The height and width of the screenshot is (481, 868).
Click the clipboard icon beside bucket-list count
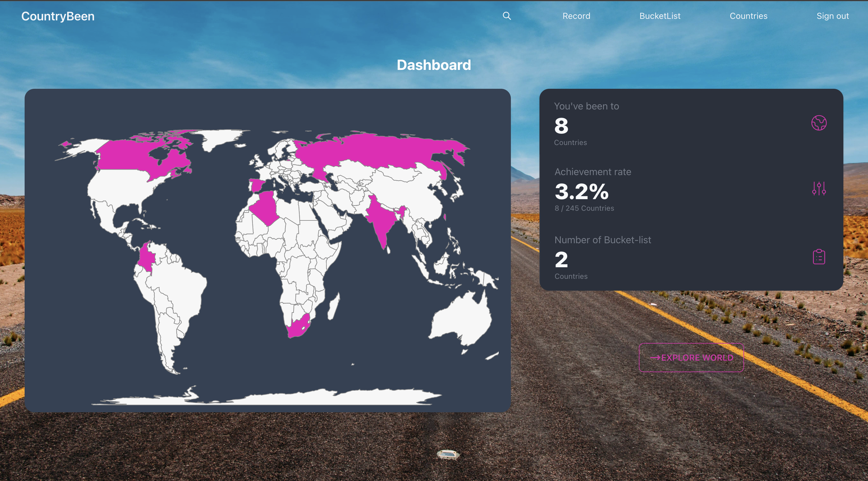[818, 257]
